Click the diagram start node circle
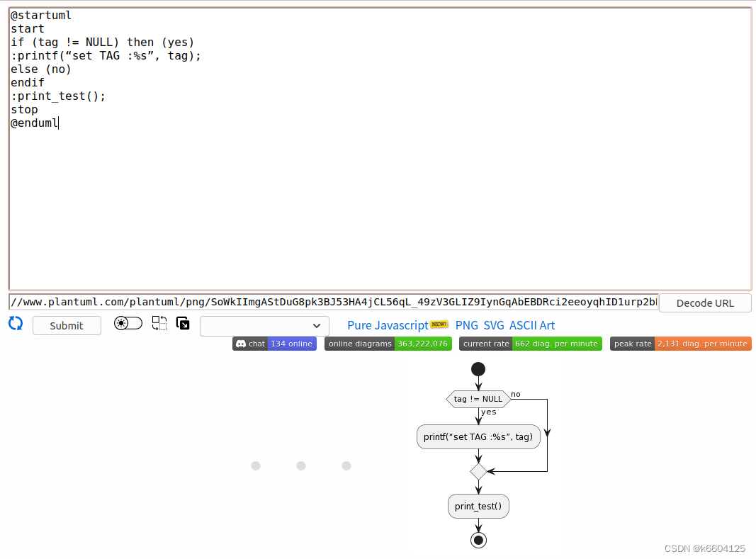The width and height of the screenshot is (756, 559). [478, 369]
